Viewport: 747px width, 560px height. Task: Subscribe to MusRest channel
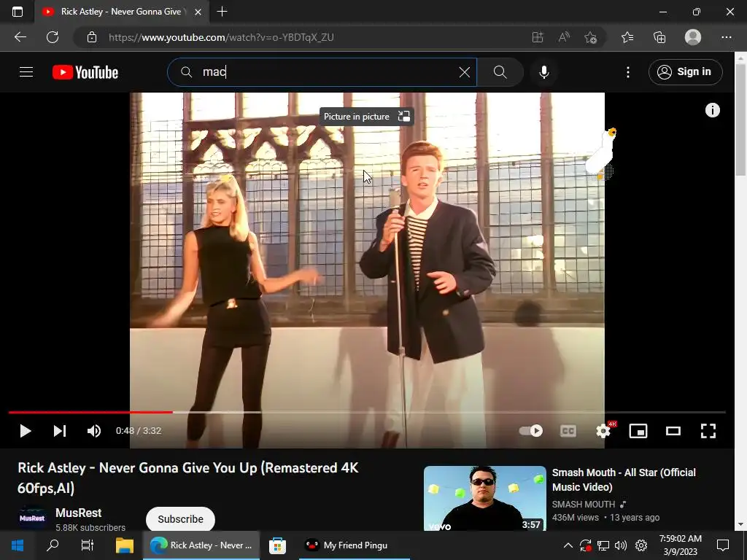181,519
